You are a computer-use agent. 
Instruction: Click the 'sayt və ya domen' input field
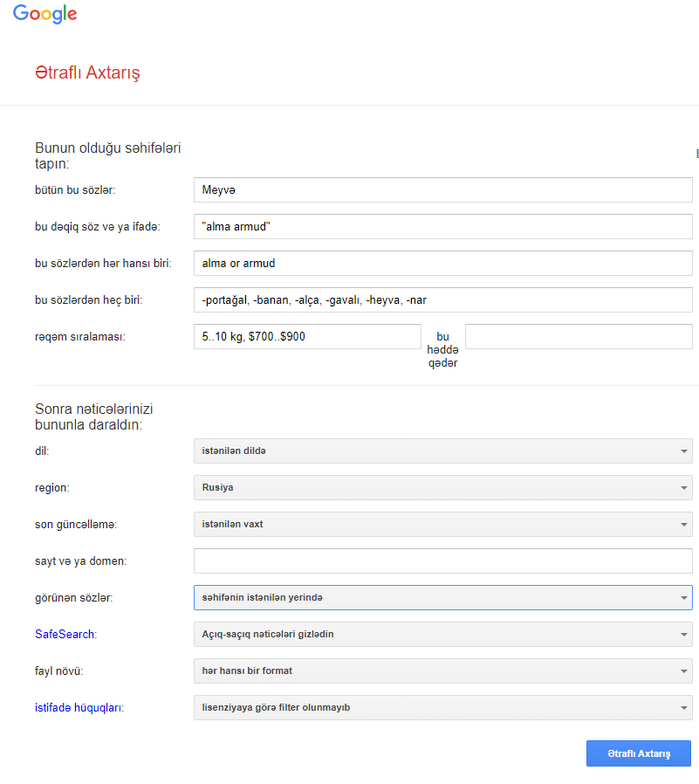(442, 560)
